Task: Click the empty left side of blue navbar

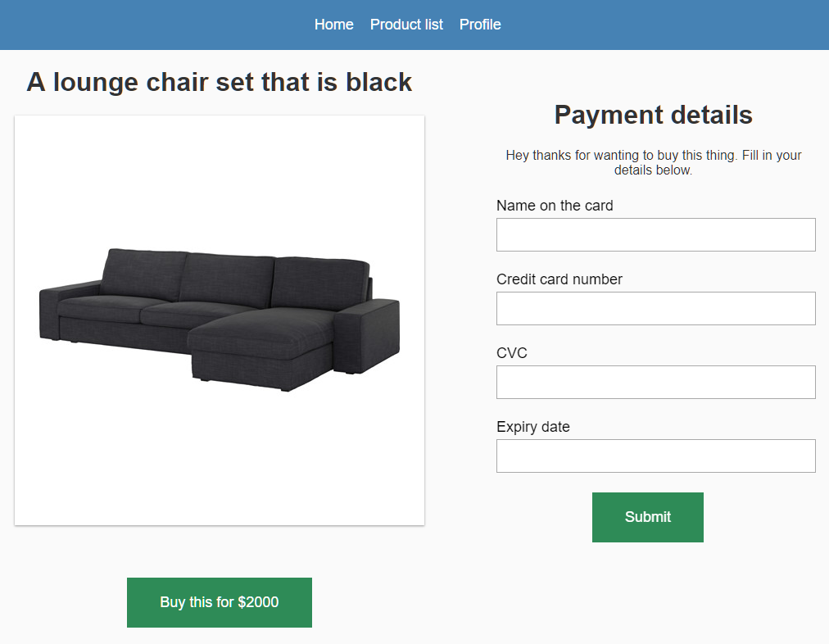Action: coord(123,25)
